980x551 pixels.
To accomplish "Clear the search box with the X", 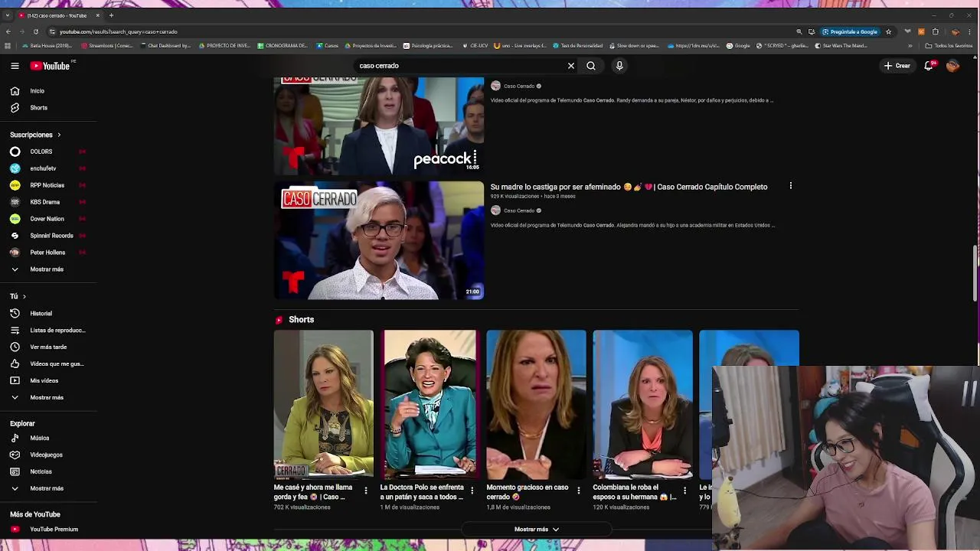I will [x=571, y=66].
